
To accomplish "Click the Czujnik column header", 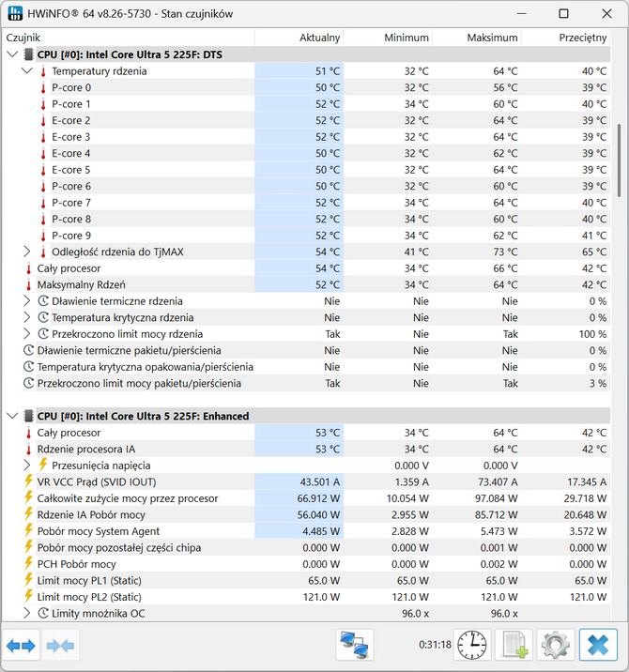I will point(129,38).
